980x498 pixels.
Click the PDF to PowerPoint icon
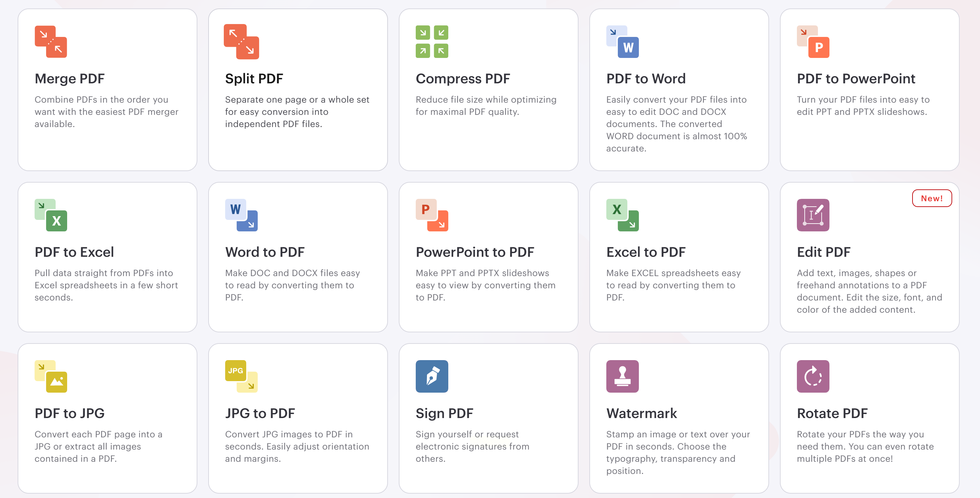(813, 42)
